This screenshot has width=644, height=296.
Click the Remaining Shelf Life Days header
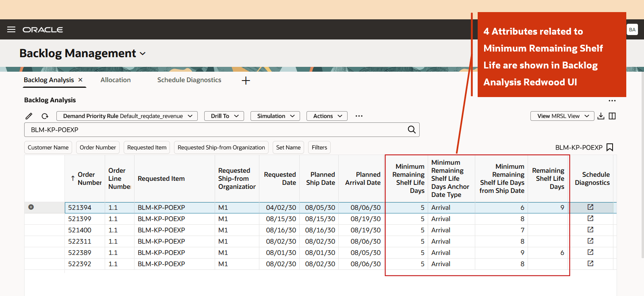point(548,178)
